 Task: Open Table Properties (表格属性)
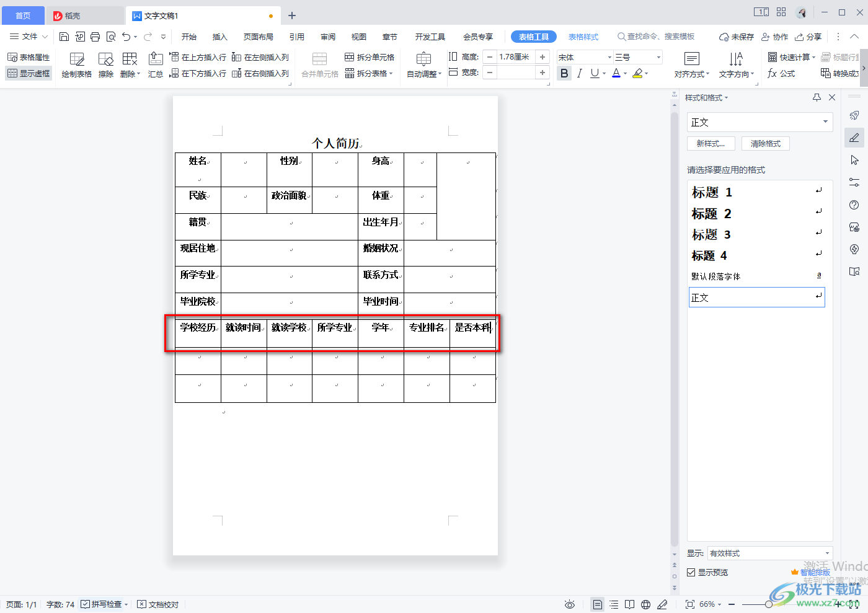point(29,57)
